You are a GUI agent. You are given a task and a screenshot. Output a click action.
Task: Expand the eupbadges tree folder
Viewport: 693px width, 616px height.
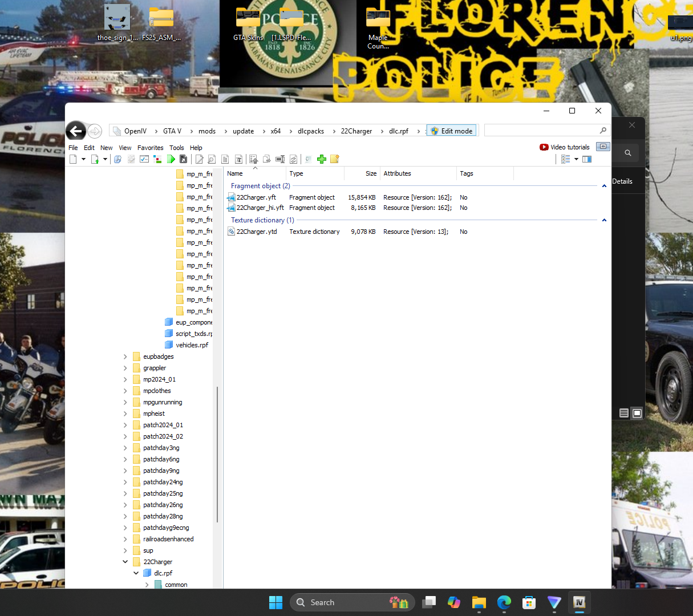pyautogui.click(x=125, y=356)
